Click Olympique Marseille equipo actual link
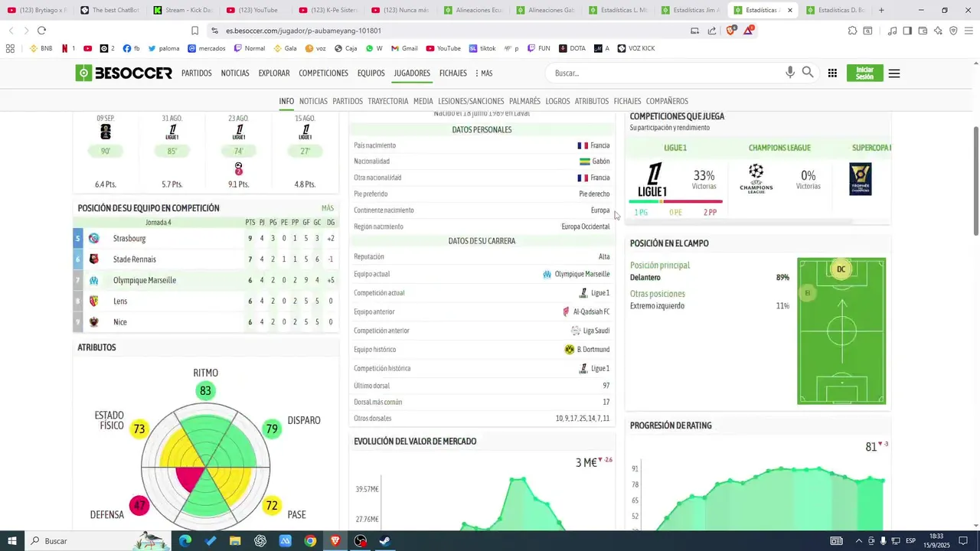This screenshot has height=551, width=980. pos(582,274)
